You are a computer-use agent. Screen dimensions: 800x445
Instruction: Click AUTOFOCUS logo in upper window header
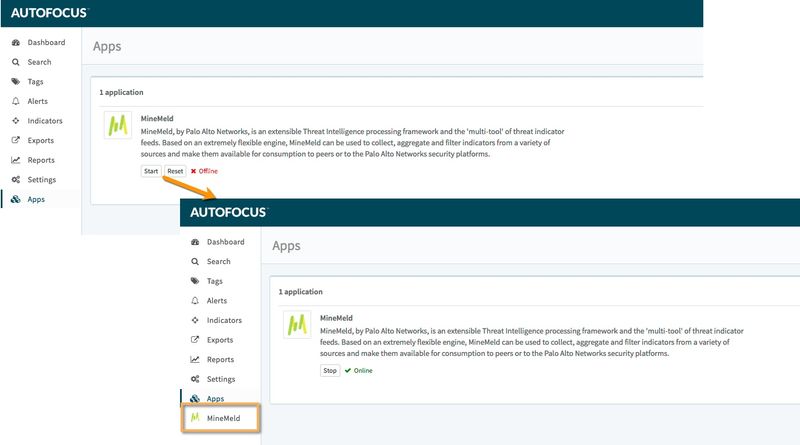click(x=49, y=13)
